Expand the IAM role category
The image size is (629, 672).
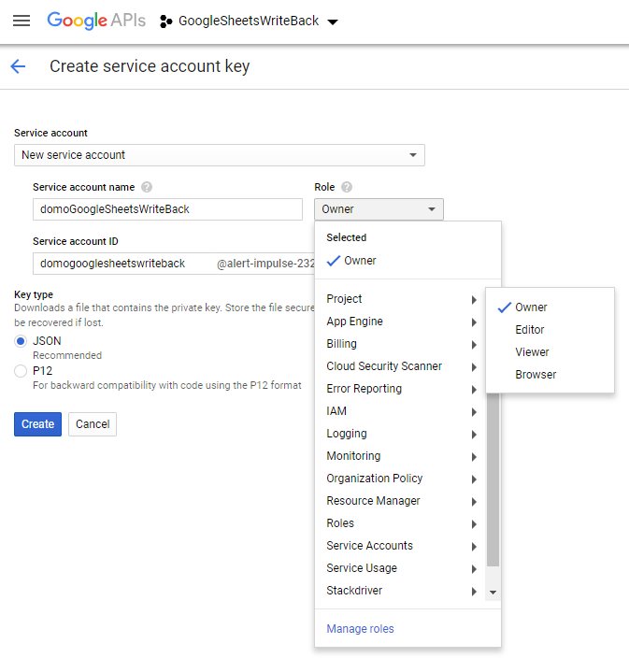[402, 411]
